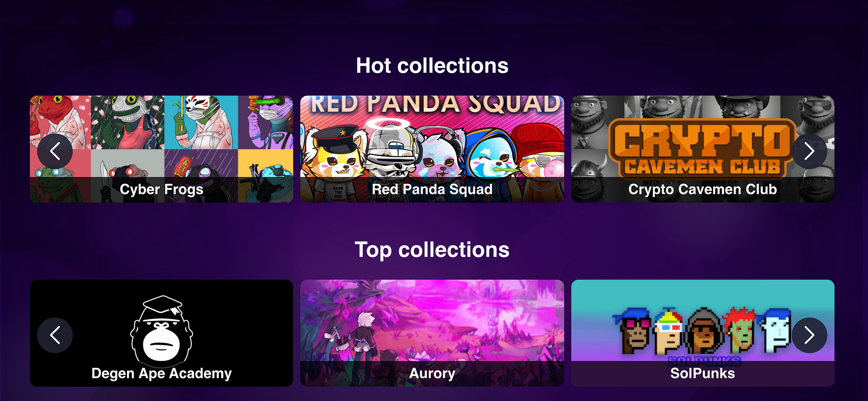Click the Degen Ape Academy caption text
Image resolution: width=868 pixels, height=401 pixels.
[162, 374]
